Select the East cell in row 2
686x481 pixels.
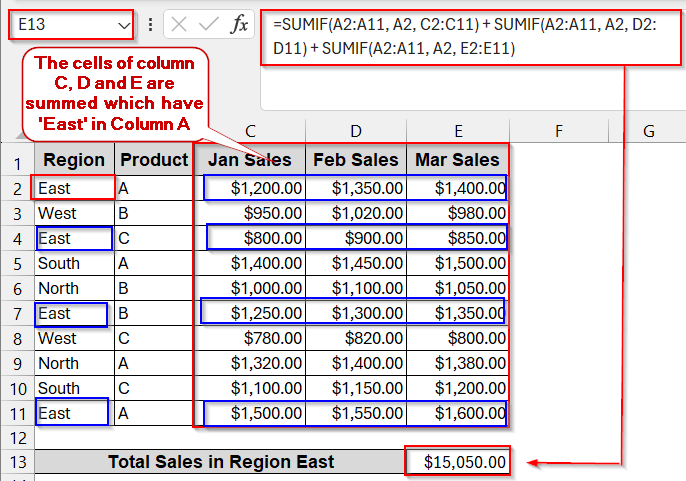click(x=74, y=187)
